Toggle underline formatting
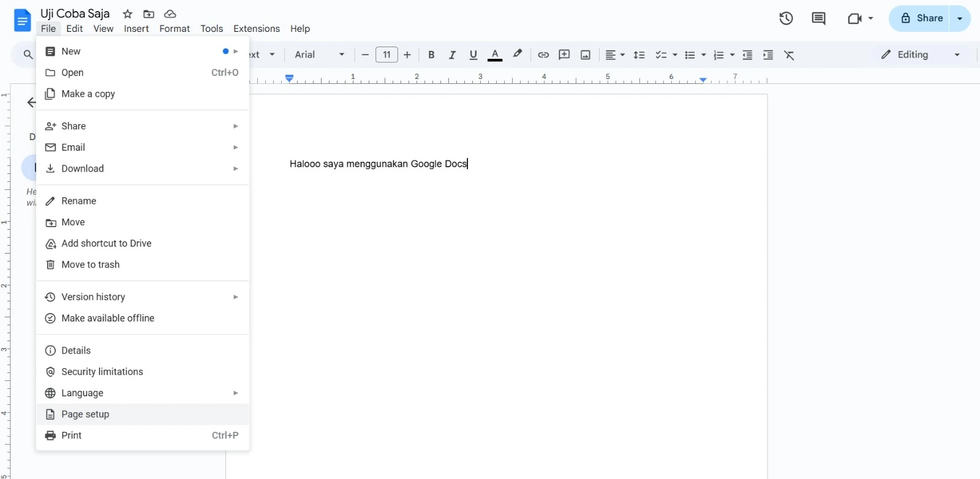Viewport: 980px width, 479px height. pyautogui.click(x=473, y=55)
